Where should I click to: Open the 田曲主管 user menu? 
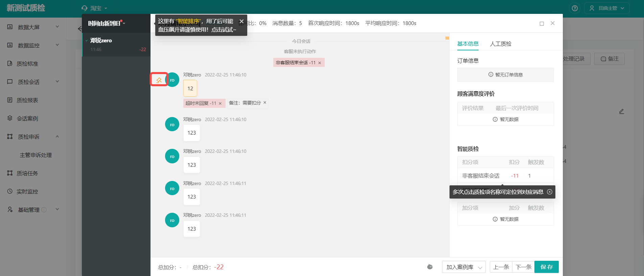click(607, 8)
